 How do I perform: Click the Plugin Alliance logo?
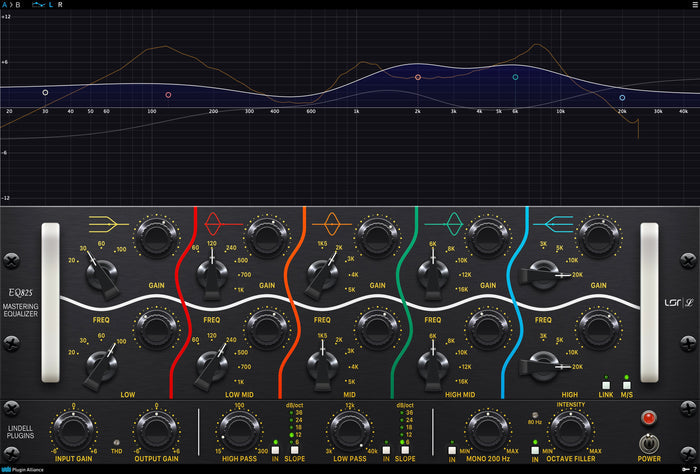tap(22, 470)
